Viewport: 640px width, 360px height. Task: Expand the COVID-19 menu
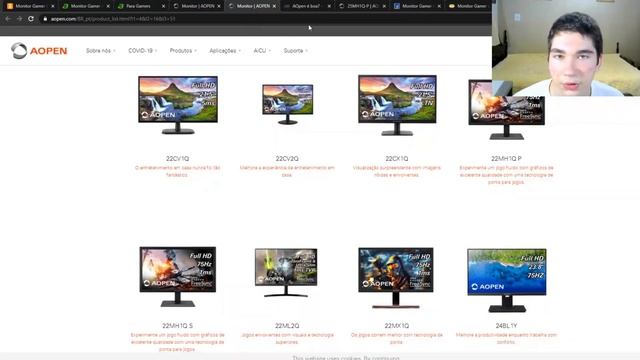click(142, 51)
